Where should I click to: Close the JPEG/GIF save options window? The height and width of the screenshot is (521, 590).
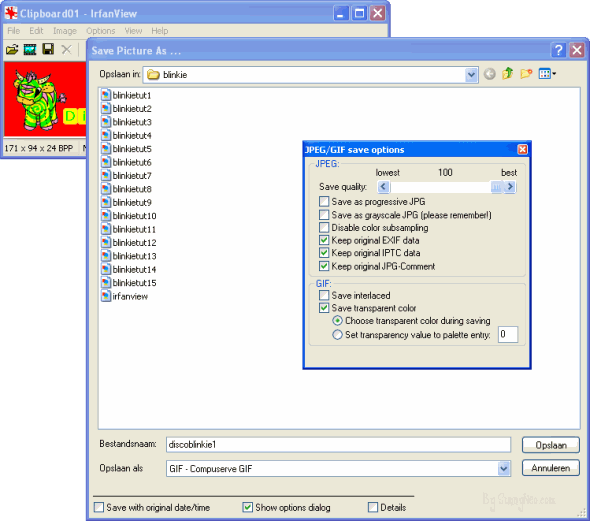[x=522, y=149]
